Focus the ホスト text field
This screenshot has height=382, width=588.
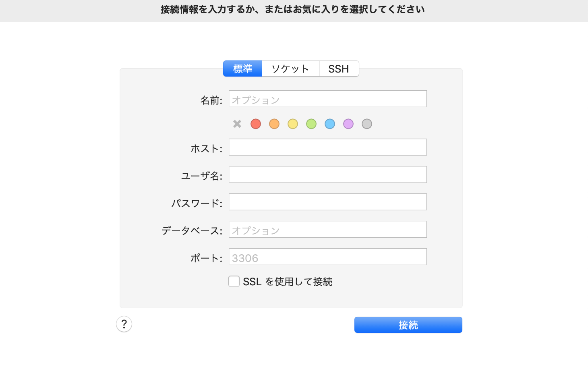tap(327, 147)
